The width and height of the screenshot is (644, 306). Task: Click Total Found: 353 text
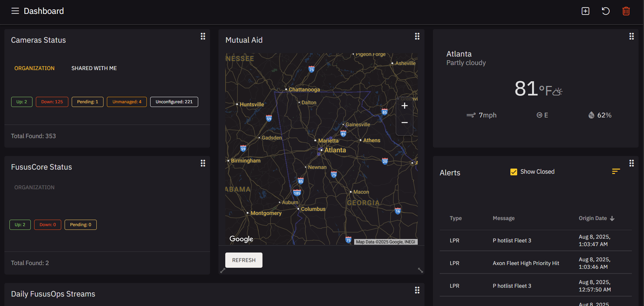point(33,136)
